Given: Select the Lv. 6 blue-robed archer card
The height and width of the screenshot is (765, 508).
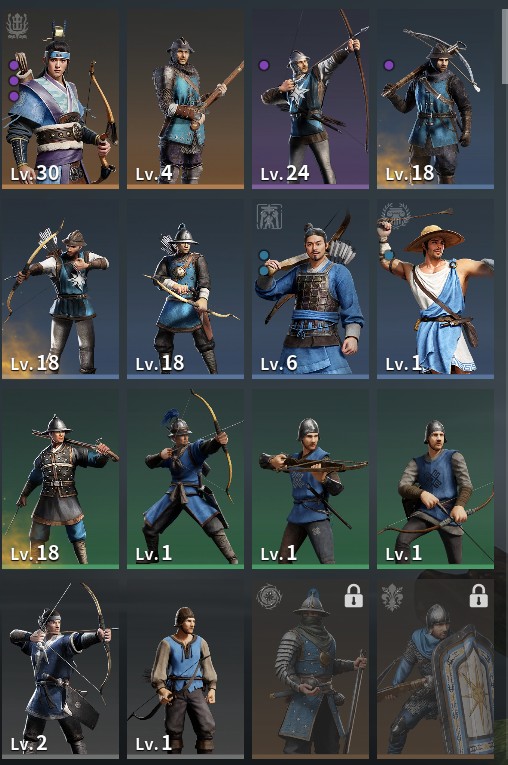Looking at the screenshot, I should coord(310,289).
